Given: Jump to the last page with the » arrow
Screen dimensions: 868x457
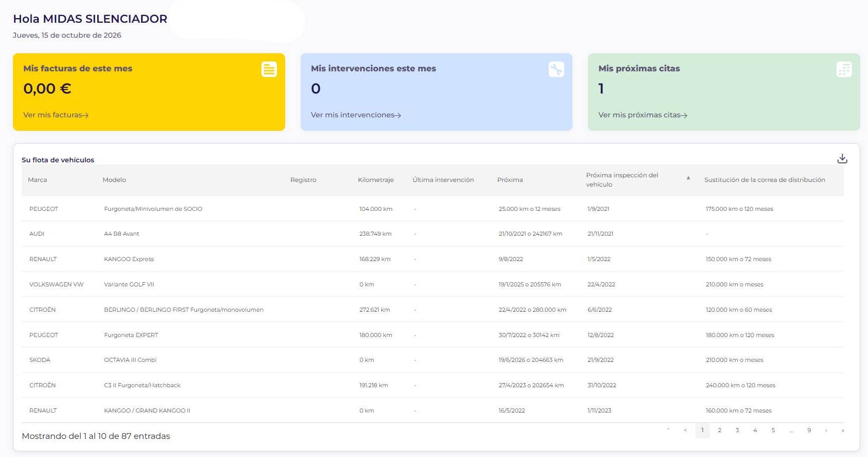Looking at the screenshot, I should click(843, 430).
